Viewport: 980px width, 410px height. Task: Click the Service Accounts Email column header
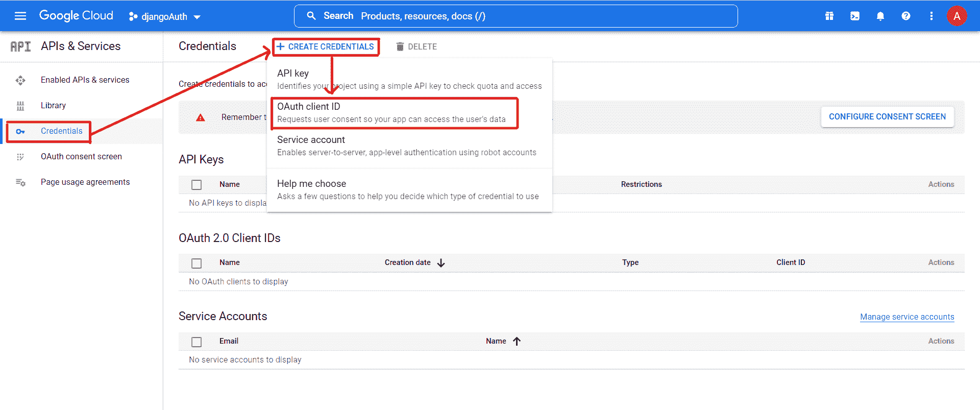pos(229,341)
